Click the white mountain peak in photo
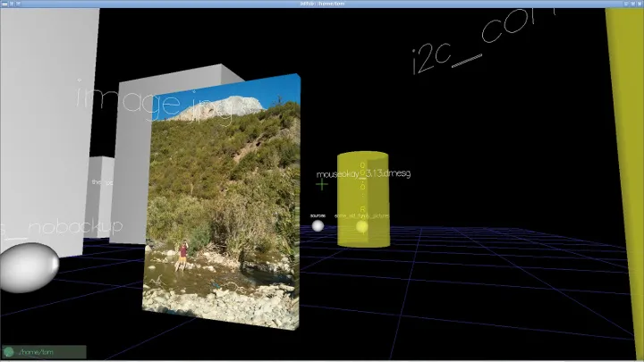Image resolution: width=644 pixels, height=362 pixels. coord(222,107)
